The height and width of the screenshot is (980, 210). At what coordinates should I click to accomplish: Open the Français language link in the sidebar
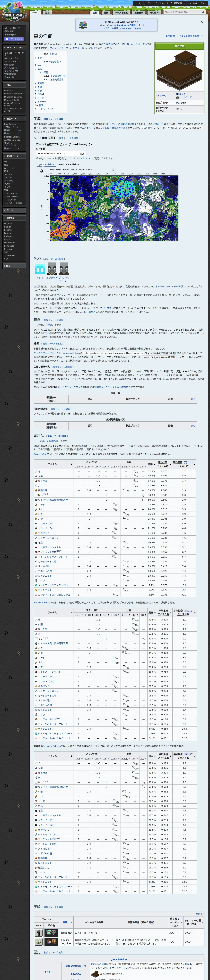tap(8, 233)
